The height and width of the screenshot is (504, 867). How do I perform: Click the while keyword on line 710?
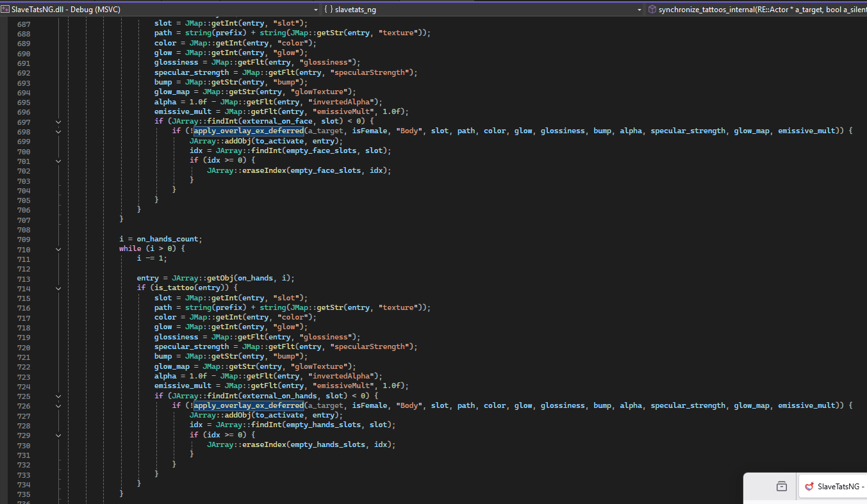(x=130, y=249)
